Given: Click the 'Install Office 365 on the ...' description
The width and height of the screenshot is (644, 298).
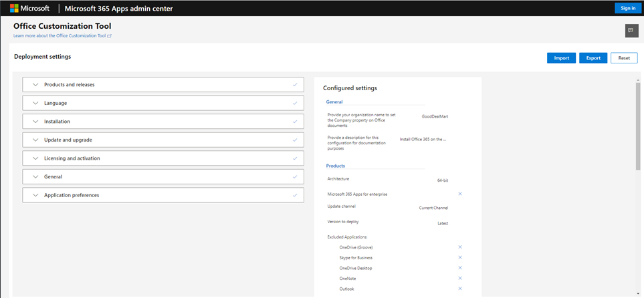Looking at the screenshot, I should [423, 139].
